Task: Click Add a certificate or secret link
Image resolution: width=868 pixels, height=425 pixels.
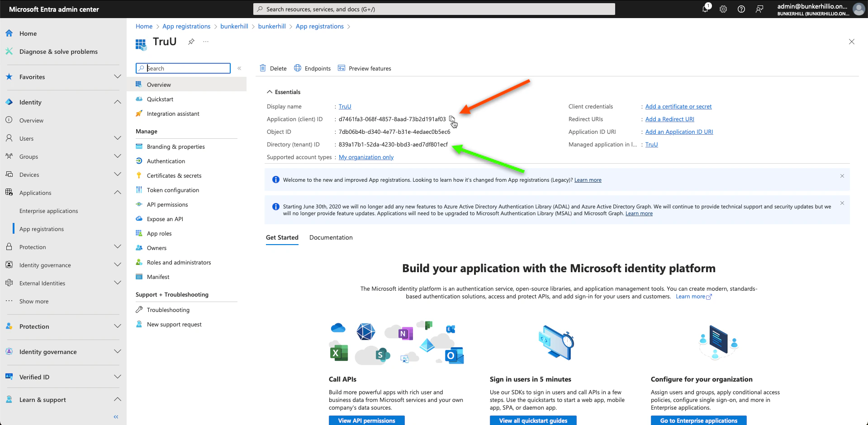Action: coord(678,107)
